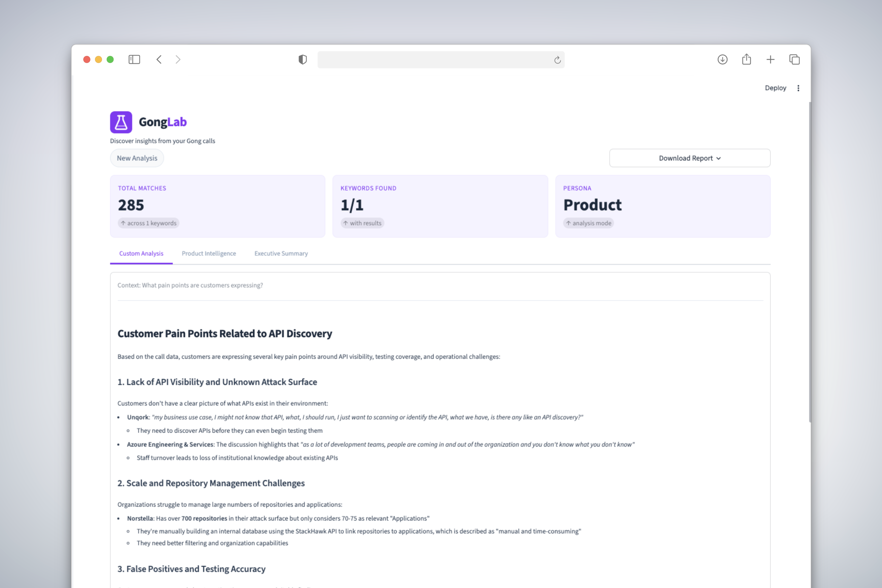Show all tabs using the tab overview icon

(x=795, y=59)
